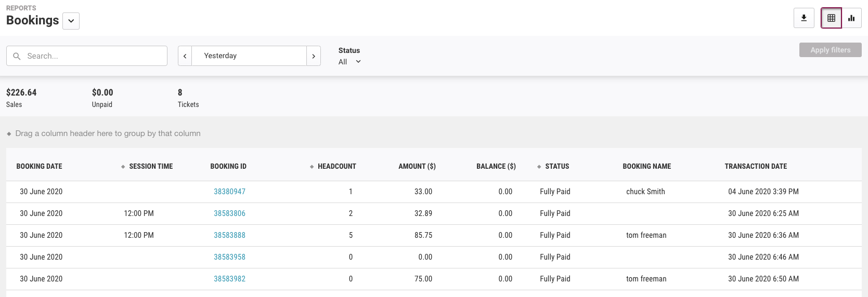
Task: Expand the Status All filter
Action: click(x=349, y=62)
